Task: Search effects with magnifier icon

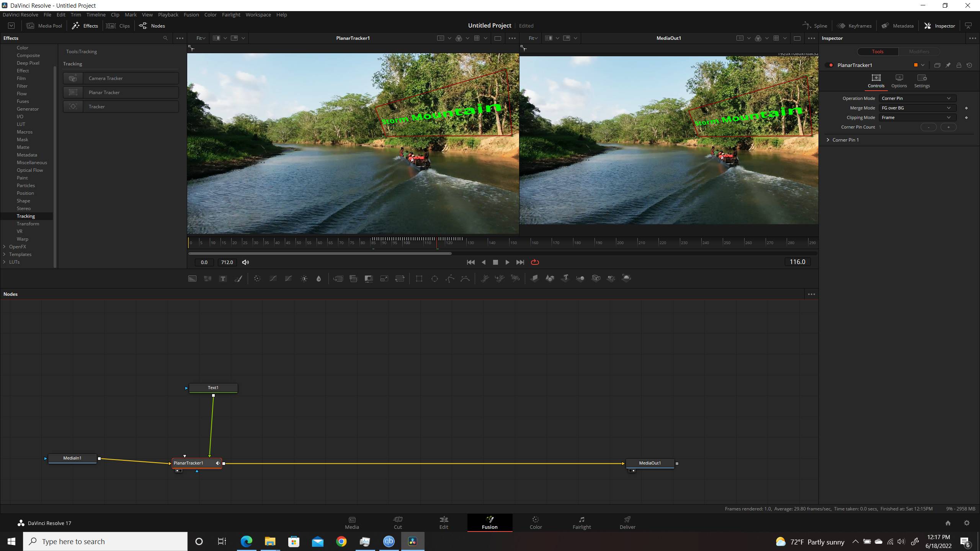Action: pyautogui.click(x=165, y=38)
